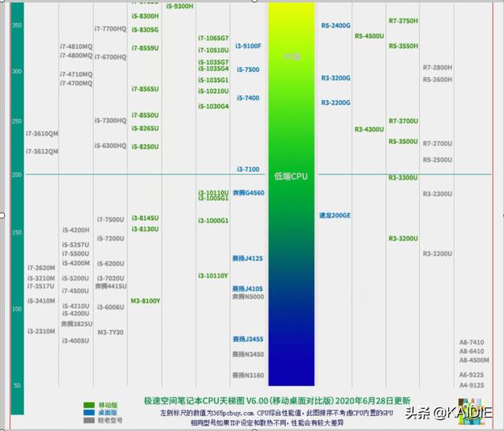Click the i3-1000G1 entry
The width and height of the screenshot is (504, 431).
(x=213, y=221)
